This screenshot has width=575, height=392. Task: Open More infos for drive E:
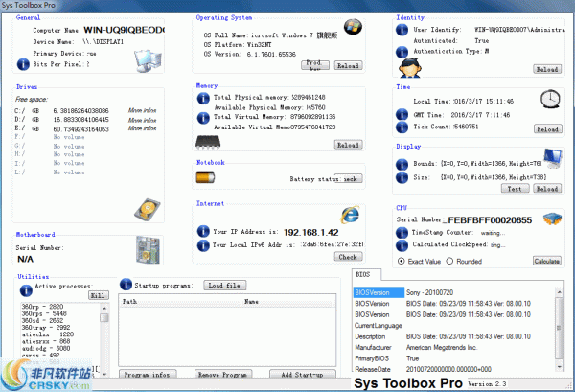[x=142, y=128]
